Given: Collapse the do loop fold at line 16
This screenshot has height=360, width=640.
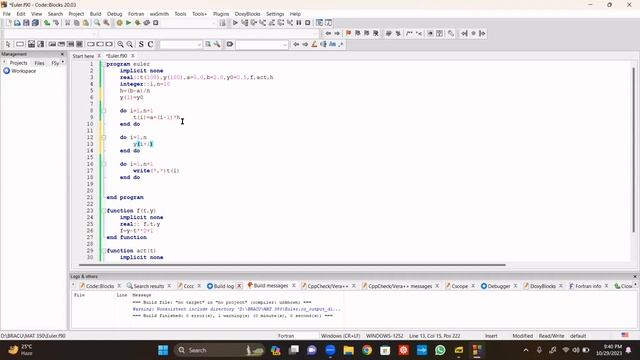Looking at the screenshot, I should click(104, 164).
